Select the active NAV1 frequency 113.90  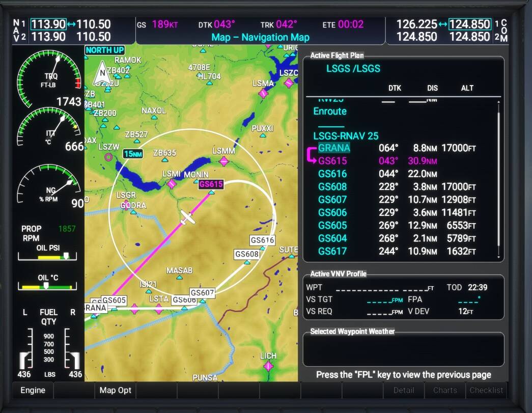[x=48, y=24]
